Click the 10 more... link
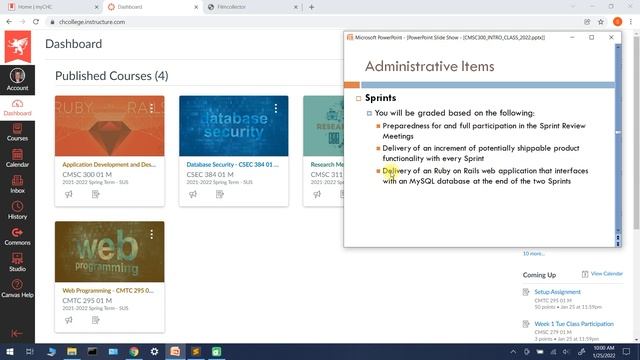 [x=533, y=253]
